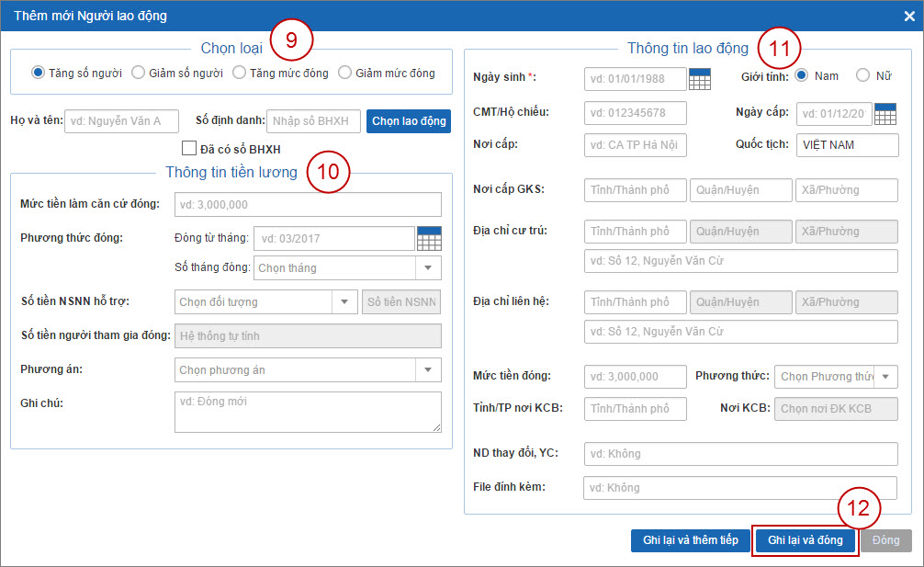
Task: Close the Thêm mới Người lao động dialog
Action: coord(909,16)
